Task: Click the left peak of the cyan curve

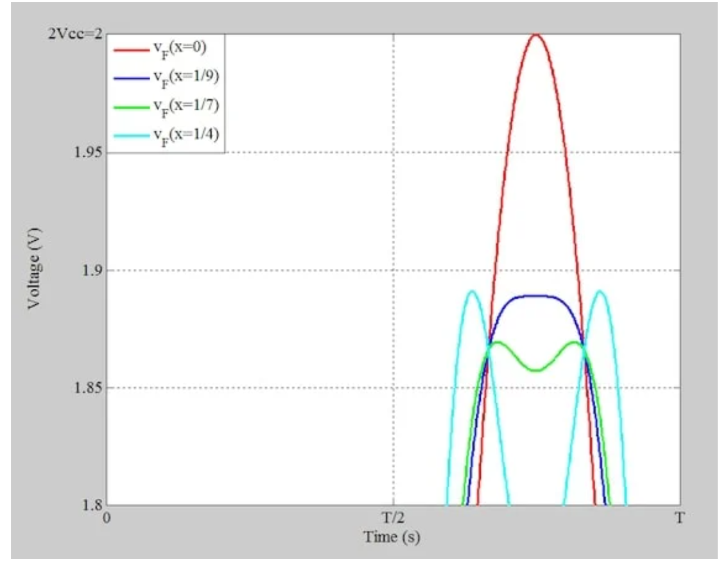Action: click(472, 291)
